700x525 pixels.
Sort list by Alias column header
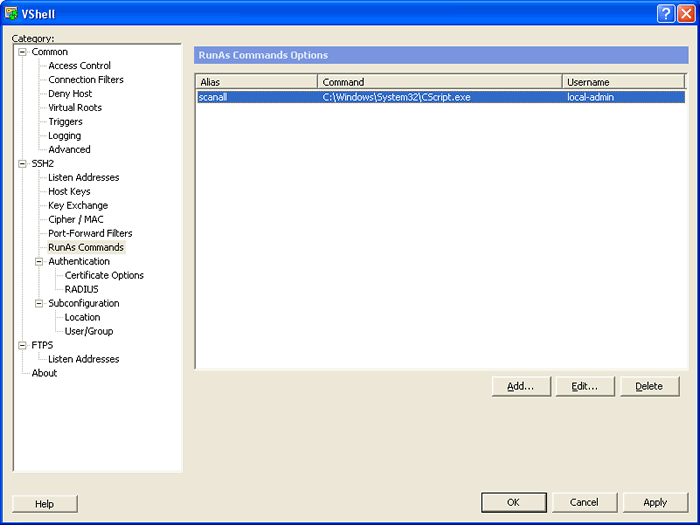tap(257, 82)
